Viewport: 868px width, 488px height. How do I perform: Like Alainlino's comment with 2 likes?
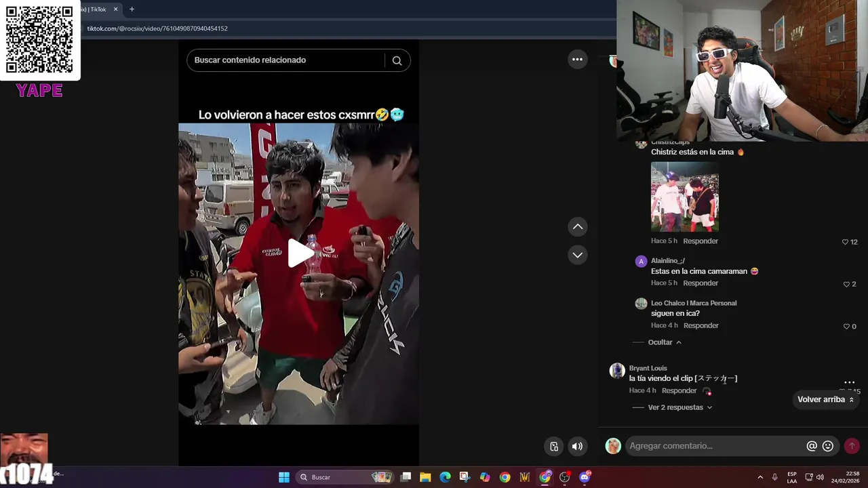pos(846,284)
